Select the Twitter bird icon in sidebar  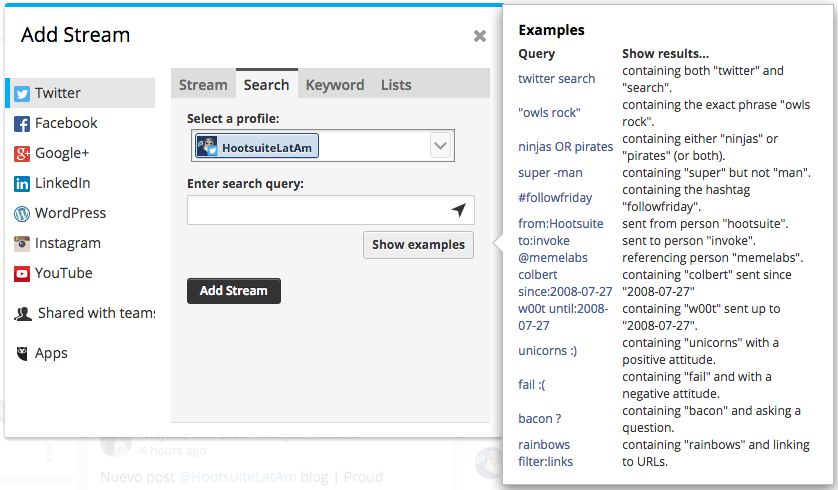pos(22,94)
